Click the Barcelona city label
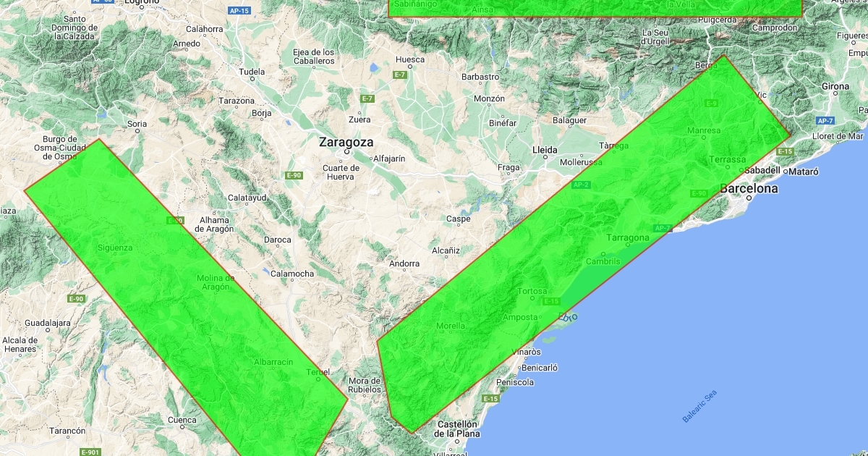Screen dimensions: 868x456 pyautogui.click(x=749, y=189)
